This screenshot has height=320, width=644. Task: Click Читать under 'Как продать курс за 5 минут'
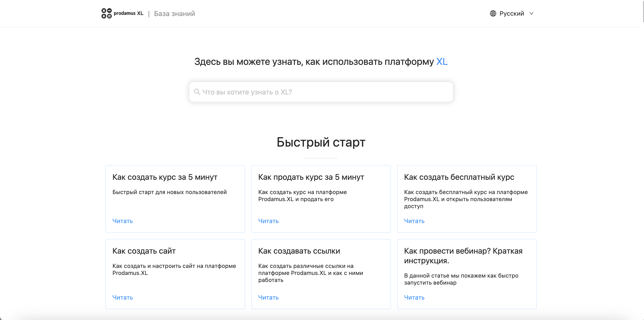[268, 221]
